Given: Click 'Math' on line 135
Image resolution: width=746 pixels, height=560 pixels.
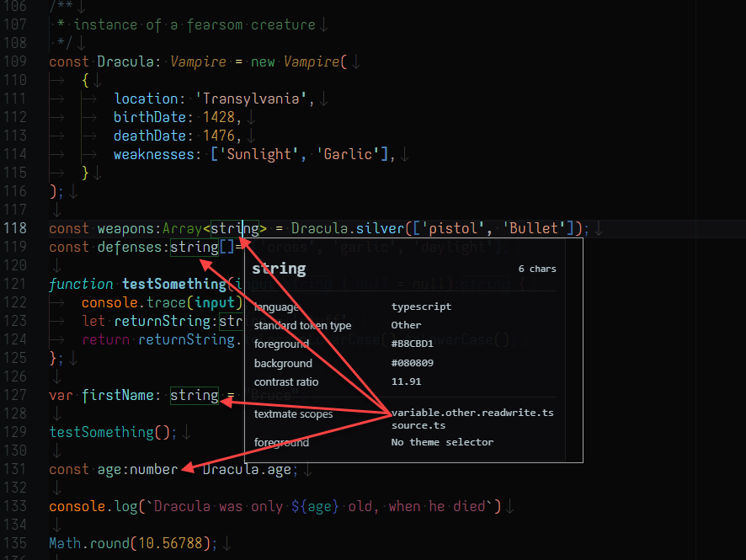Looking at the screenshot, I should pyautogui.click(x=65, y=543).
